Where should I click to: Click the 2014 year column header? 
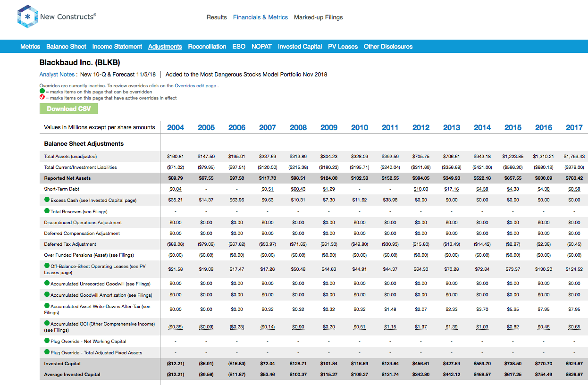click(482, 127)
